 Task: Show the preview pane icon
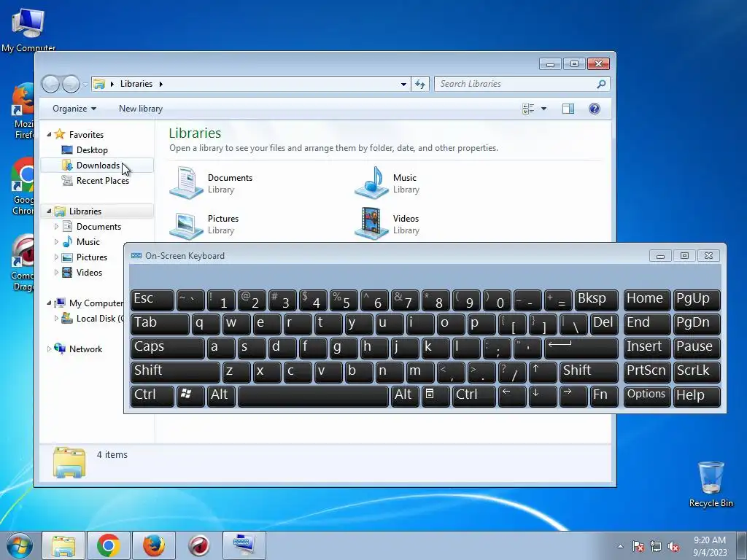click(568, 109)
